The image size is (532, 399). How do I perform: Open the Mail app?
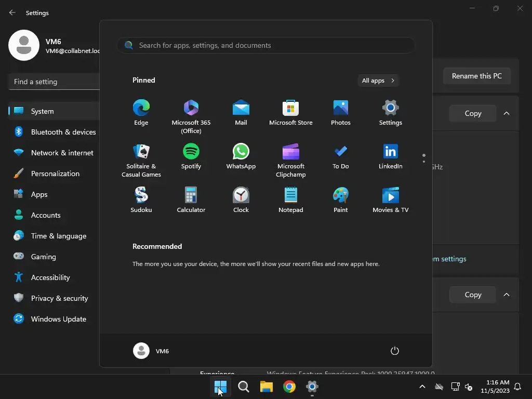241,113
